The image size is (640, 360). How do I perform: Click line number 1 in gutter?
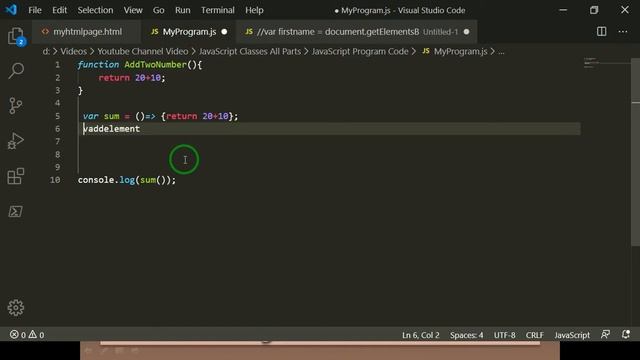[58, 65]
